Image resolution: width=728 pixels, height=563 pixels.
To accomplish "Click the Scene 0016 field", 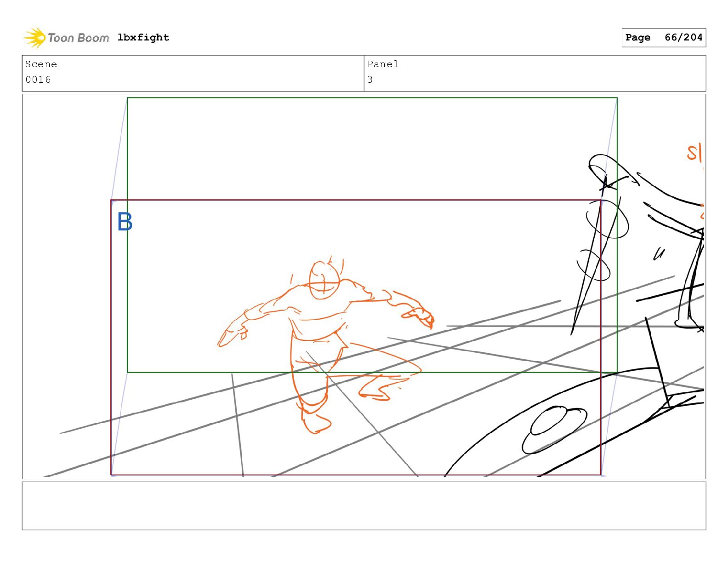I will (193, 73).
